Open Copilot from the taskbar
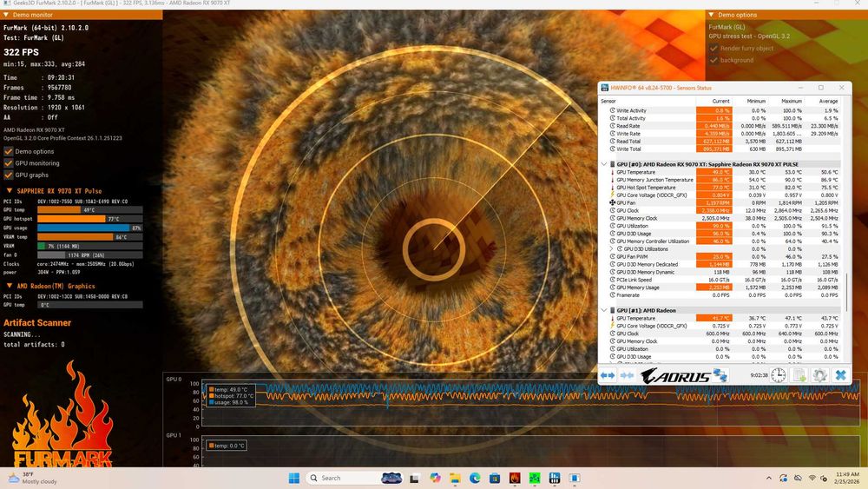Image resolution: width=868 pixels, height=489 pixels. pos(435,478)
